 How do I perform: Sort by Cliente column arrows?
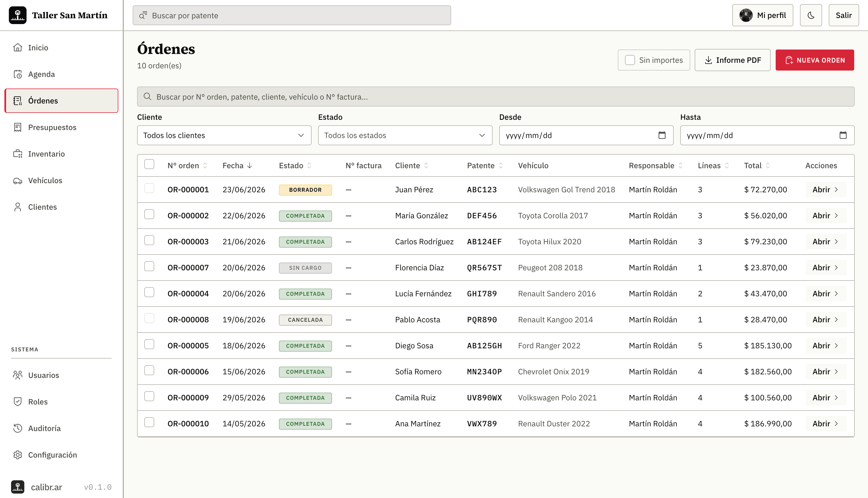tap(426, 165)
